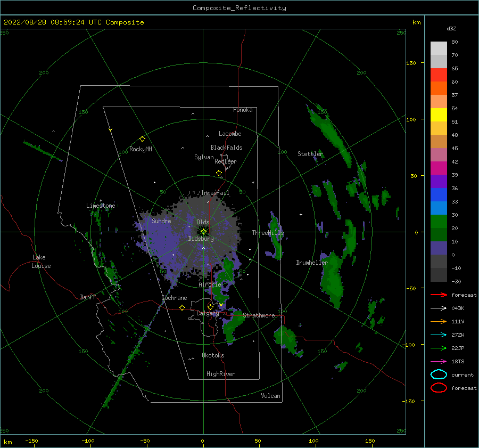Click the Limestone label

coord(101,206)
